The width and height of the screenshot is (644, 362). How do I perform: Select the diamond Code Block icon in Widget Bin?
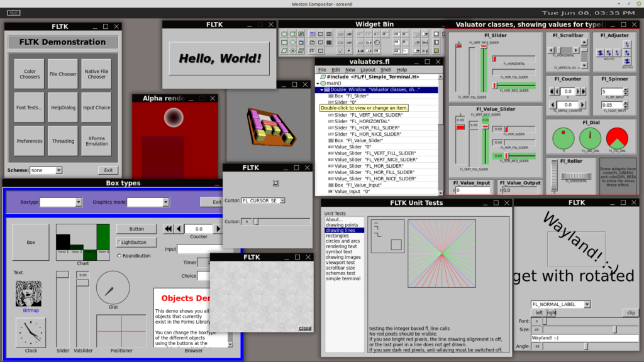pos(292,42)
